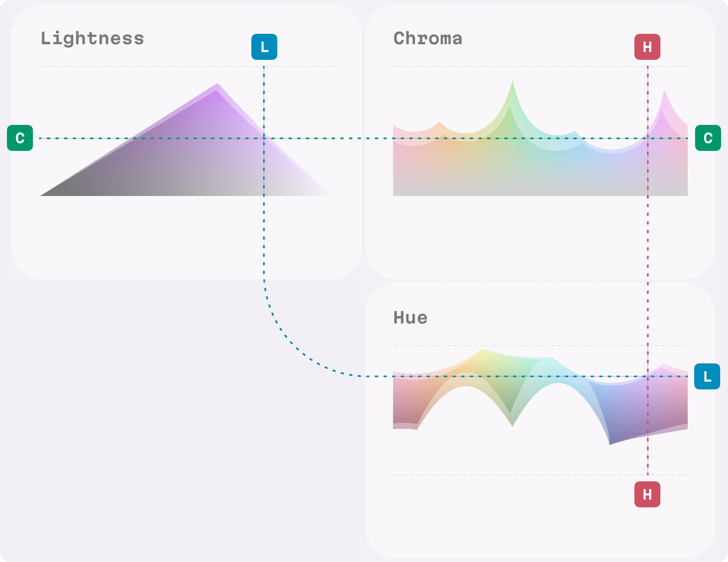Click C and H line intersection in Chroma chart
Image resolution: width=728 pixels, height=562 pixels.
648,138
